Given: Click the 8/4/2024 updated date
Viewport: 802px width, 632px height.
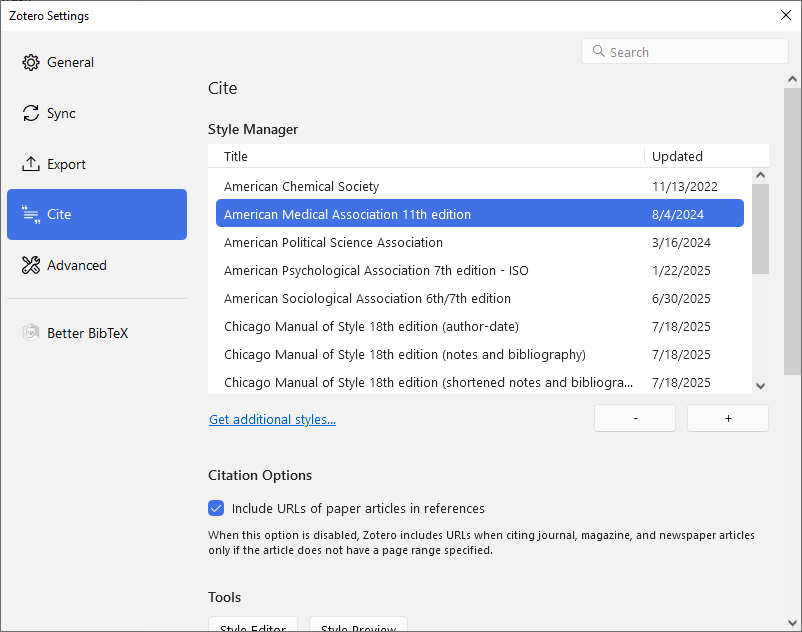Looking at the screenshot, I should (x=678, y=215).
